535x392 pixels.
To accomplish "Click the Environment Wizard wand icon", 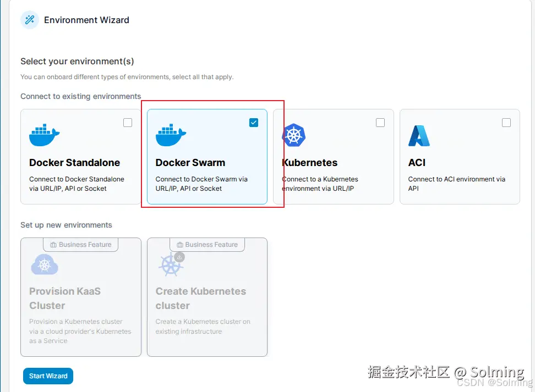I will click(x=30, y=20).
